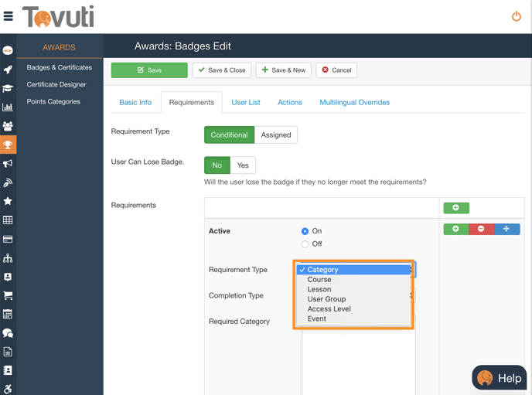Open the shopping cart sidebar icon
This screenshot has width=532, height=395.
(x=8, y=295)
